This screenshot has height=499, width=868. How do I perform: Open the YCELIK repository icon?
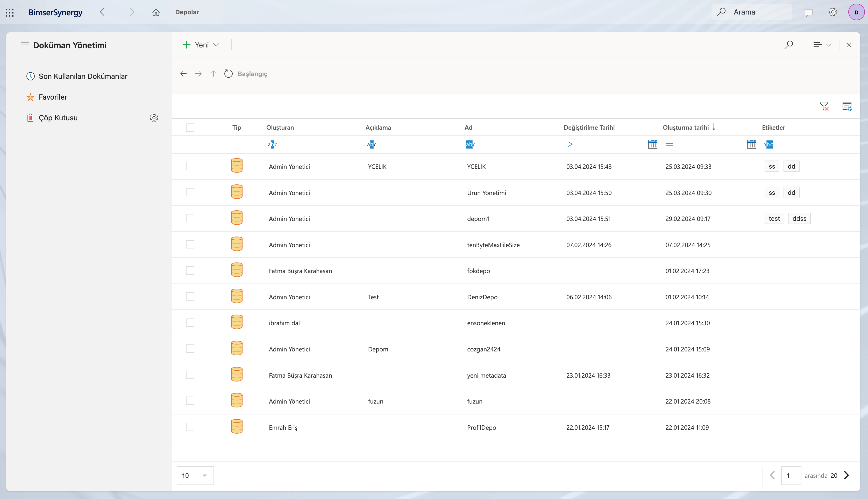(x=237, y=165)
